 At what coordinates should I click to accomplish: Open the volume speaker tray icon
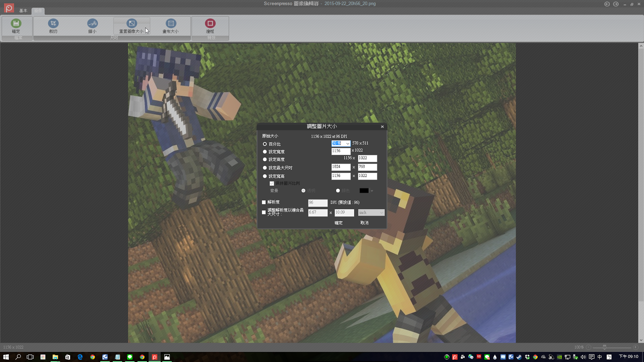pyautogui.click(x=583, y=357)
